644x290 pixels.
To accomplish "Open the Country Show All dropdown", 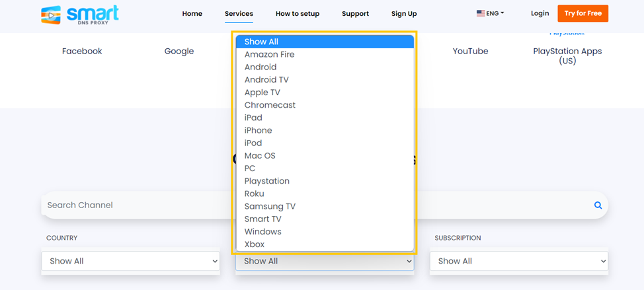I will point(131,261).
